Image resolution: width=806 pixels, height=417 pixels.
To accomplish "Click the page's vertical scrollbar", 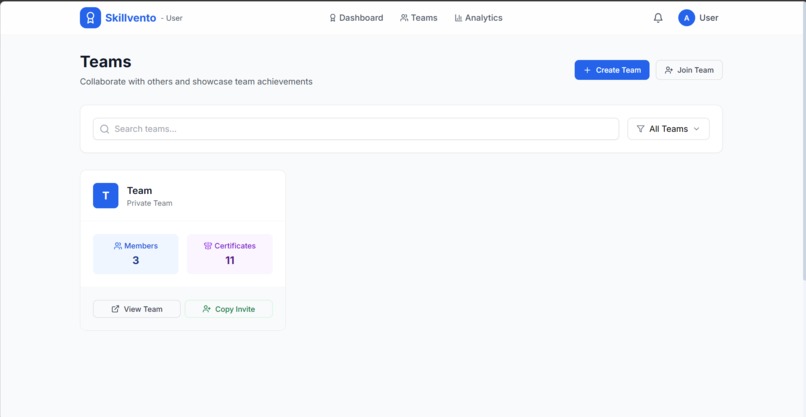I will [x=803, y=141].
